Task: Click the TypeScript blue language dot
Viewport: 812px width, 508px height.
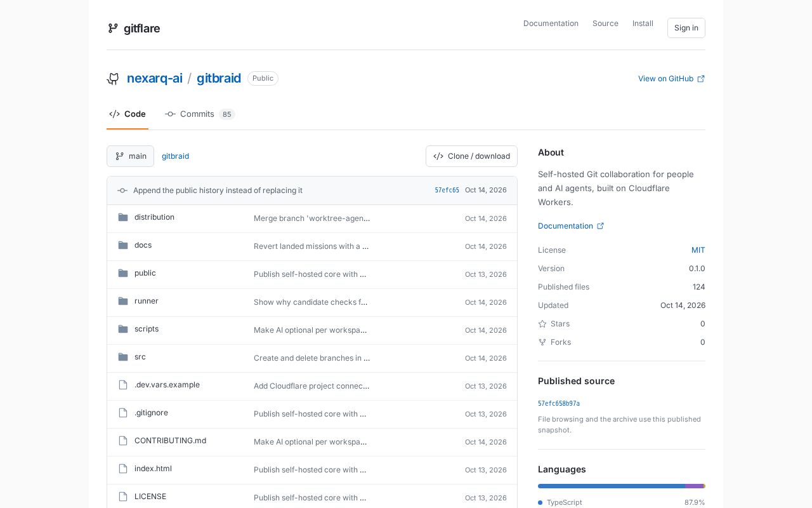Action: click(540, 502)
